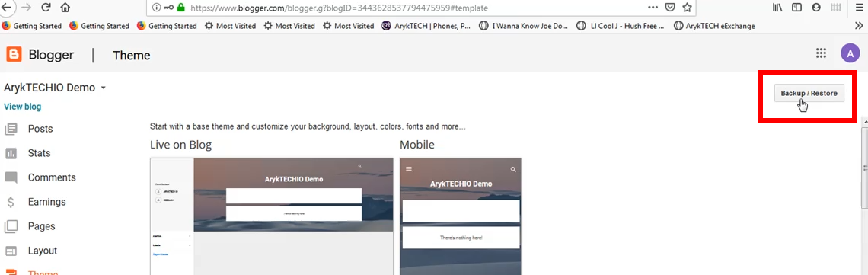868x275 pixels.
Task: Follow the View blog link
Action: click(23, 107)
